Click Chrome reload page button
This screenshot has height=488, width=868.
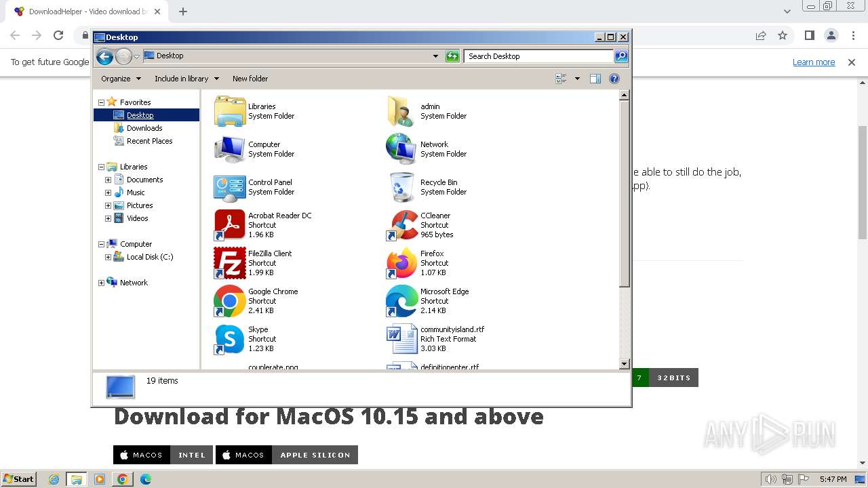pyautogui.click(x=58, y=35)
